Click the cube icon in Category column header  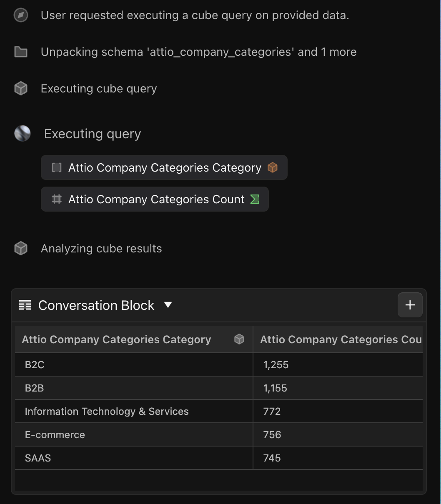[x=239, y=339]
